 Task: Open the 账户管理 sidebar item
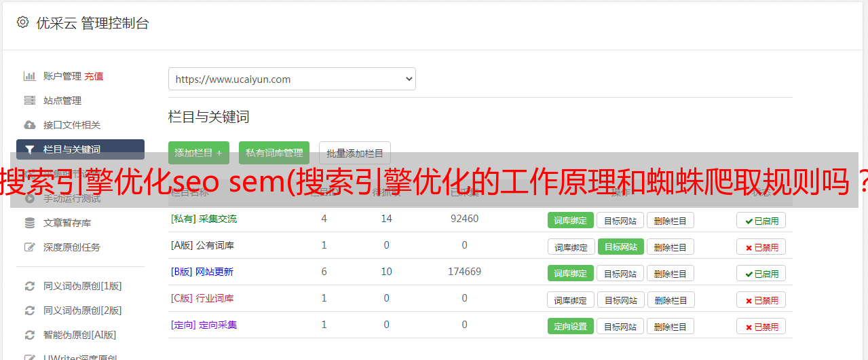tap(62, 76)
